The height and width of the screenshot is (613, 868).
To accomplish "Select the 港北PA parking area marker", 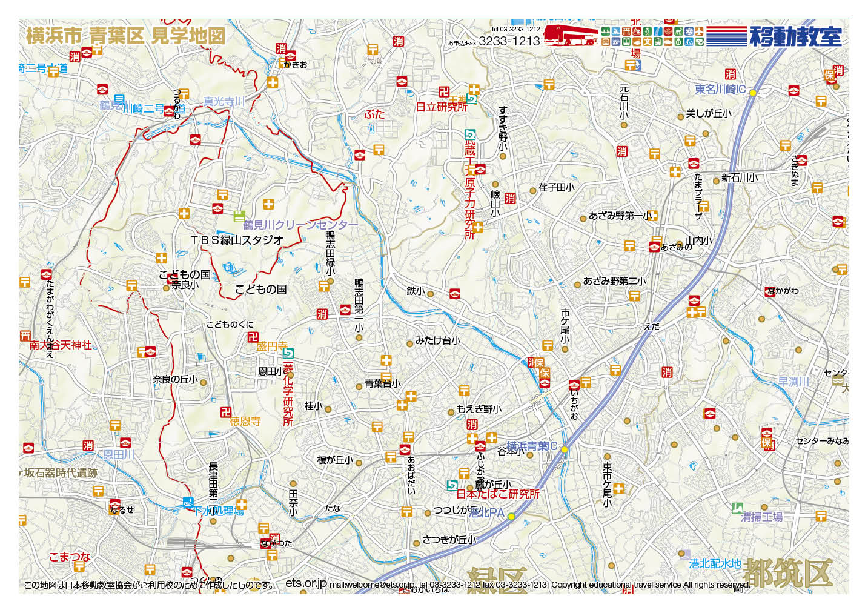I will point(511,516).
